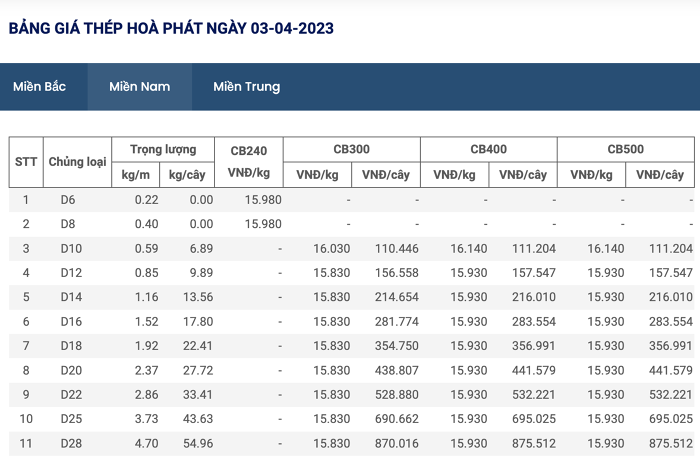The image size is (700, 464).
Task: Open the Miền Trung tab
Action: point(246,87)
